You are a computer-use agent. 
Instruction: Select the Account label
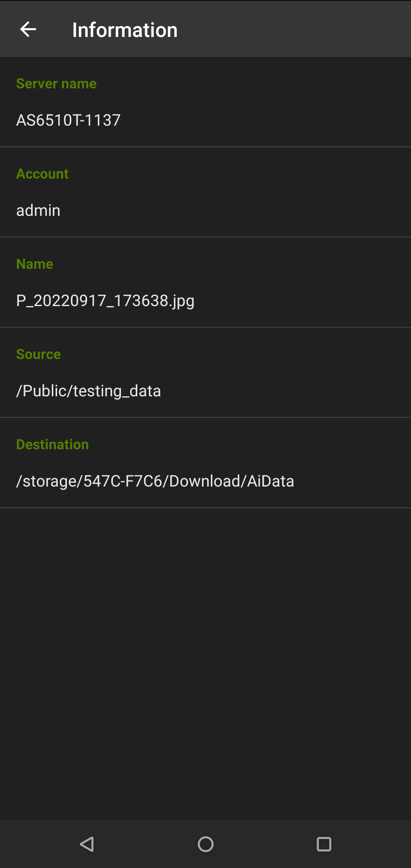42,174
